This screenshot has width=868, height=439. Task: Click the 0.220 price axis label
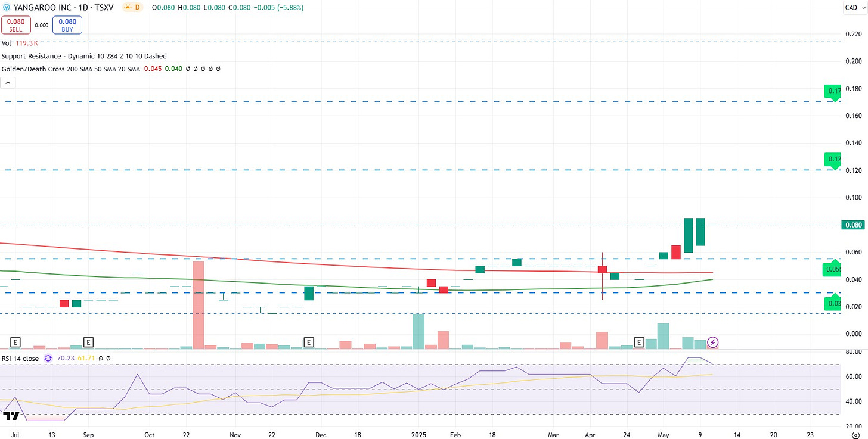[x=854, y=34]
